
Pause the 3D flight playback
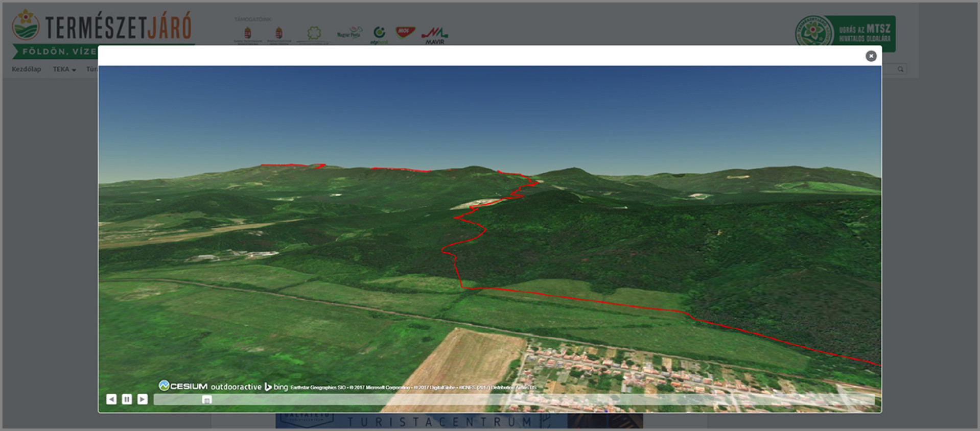(127, 399)
